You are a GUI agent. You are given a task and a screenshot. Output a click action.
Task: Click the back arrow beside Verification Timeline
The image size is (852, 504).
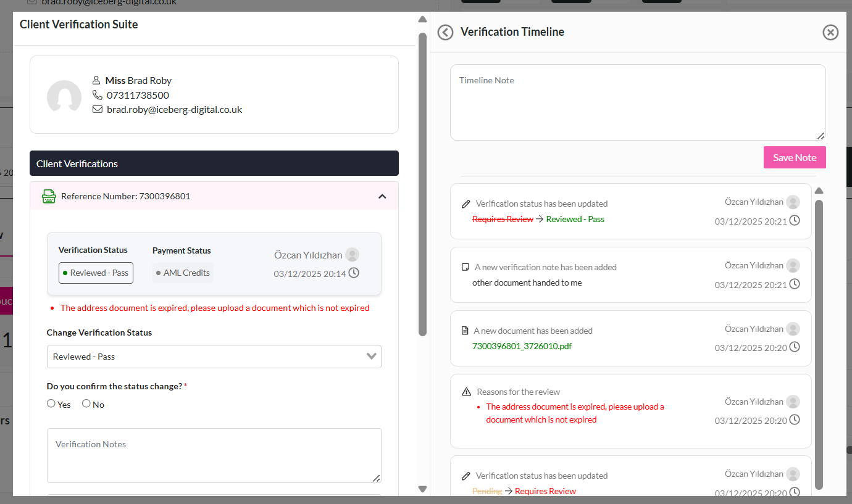[445, 32]
